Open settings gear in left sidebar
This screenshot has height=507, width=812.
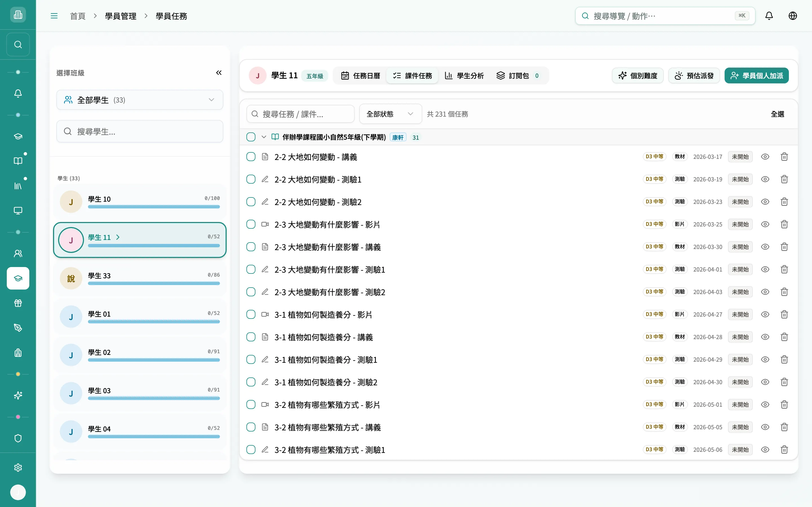(x=18, y=468)
